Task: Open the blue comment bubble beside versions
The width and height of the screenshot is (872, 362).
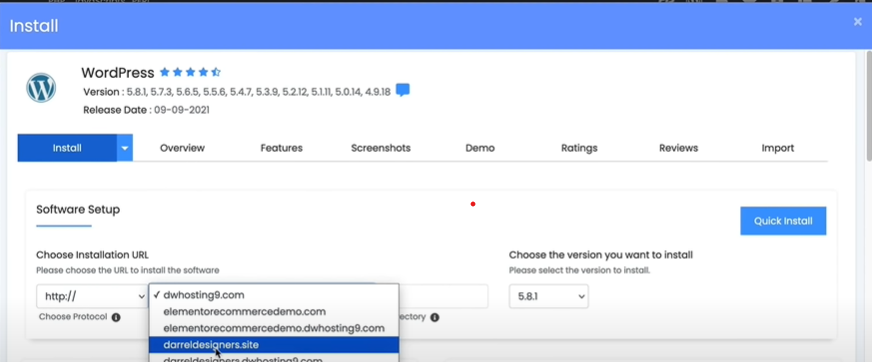Action: coord(403,91)
